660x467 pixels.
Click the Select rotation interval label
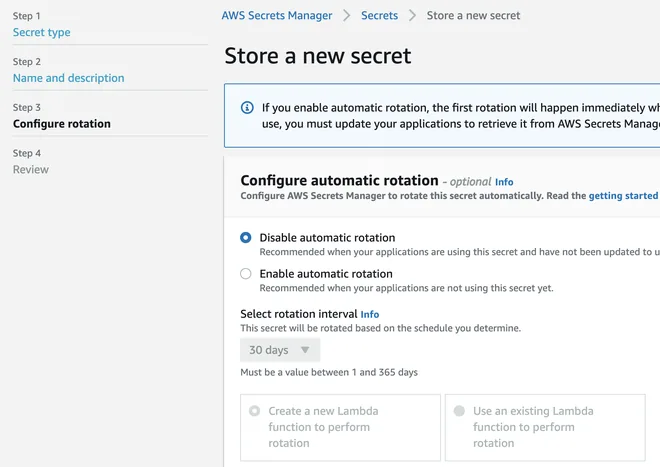point(298,314)
